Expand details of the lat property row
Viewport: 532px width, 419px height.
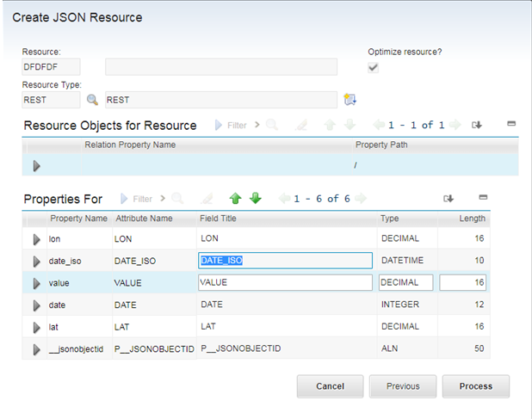(37, 328)
